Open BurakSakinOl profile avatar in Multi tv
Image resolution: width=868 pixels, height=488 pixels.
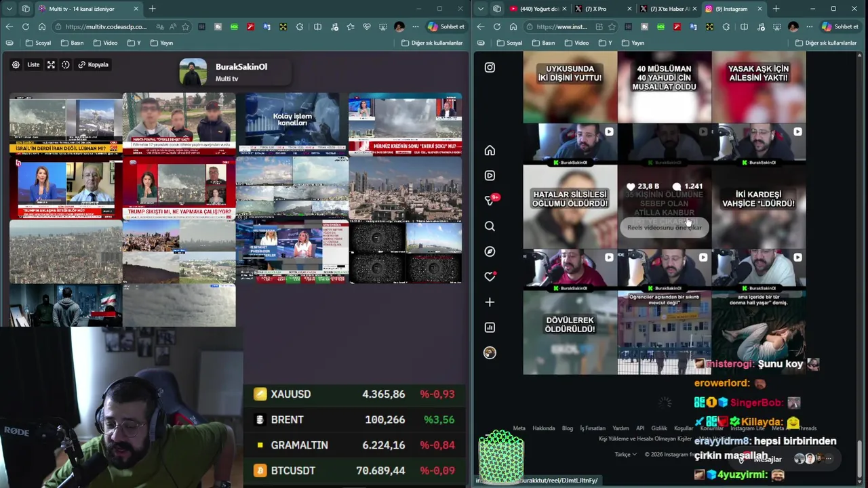click(193, 72)
